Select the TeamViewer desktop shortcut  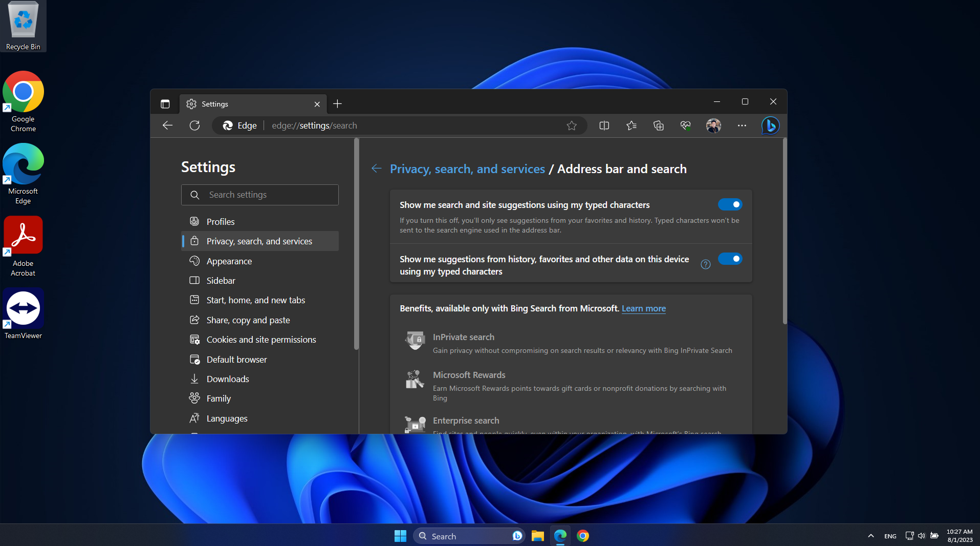click(23, 313)
